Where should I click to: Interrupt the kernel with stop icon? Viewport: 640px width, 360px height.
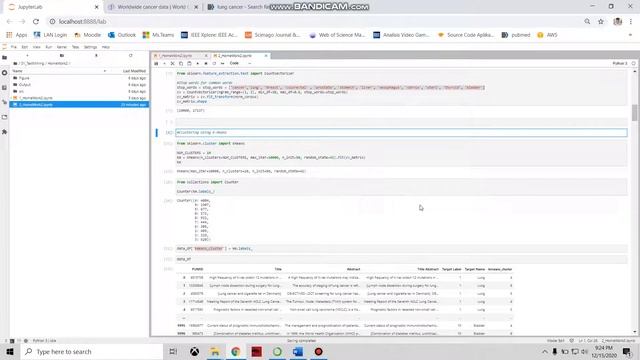click(x=206, y=63)
